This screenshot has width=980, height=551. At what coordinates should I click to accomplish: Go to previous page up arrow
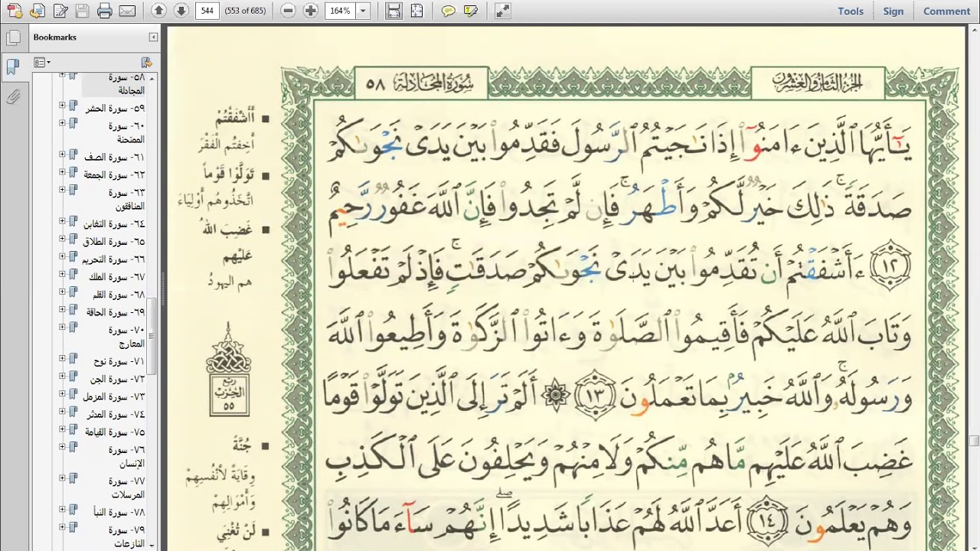click(x=158, y=11)
